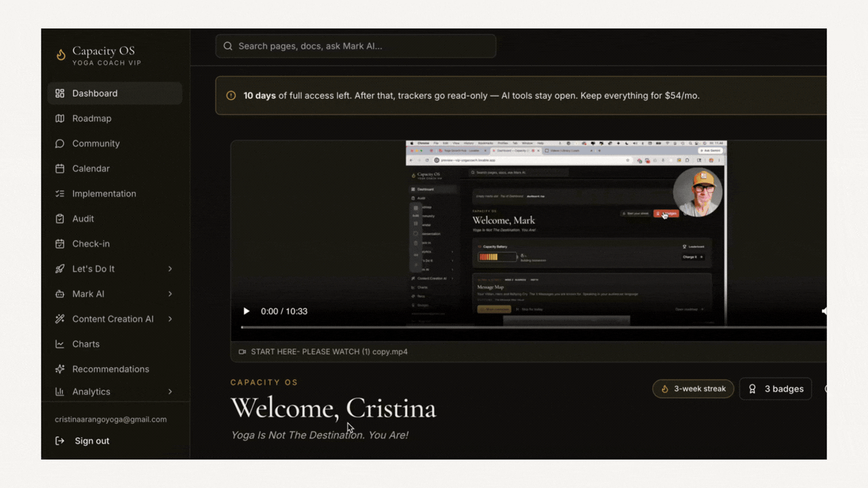Open Roadmap via its map icon
Screen dimensions: 868x488
pos(60,119)
